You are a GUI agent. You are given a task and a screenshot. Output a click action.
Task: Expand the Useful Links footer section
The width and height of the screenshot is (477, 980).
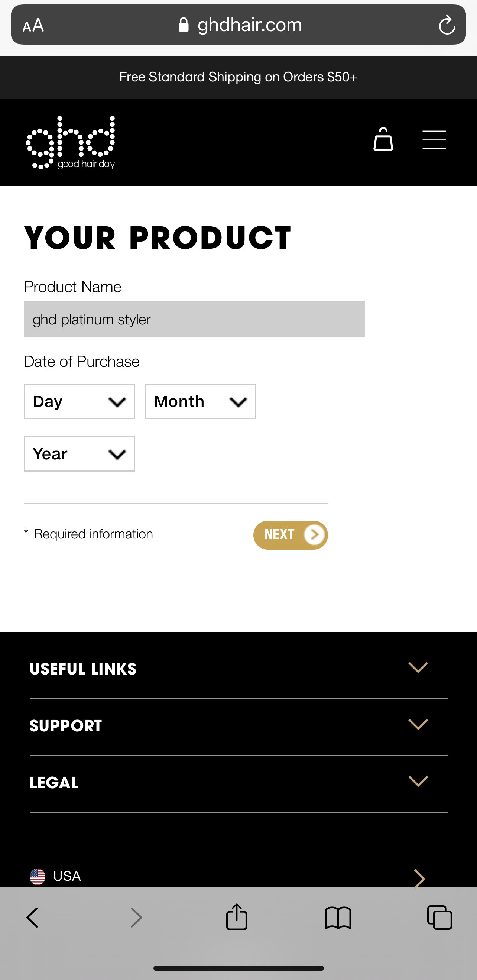coord(238,669)
